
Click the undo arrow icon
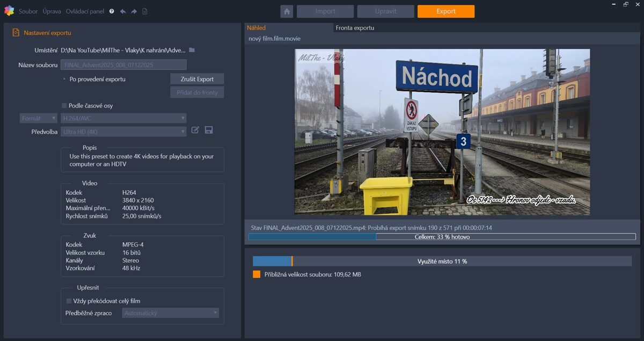coord(123,11)
